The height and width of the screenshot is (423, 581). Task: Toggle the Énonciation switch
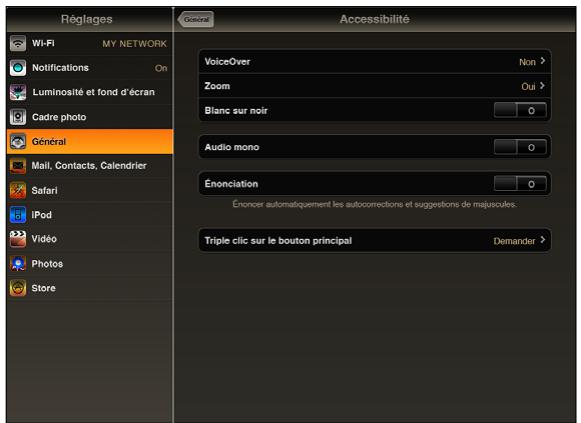click(x=520, y=184)
